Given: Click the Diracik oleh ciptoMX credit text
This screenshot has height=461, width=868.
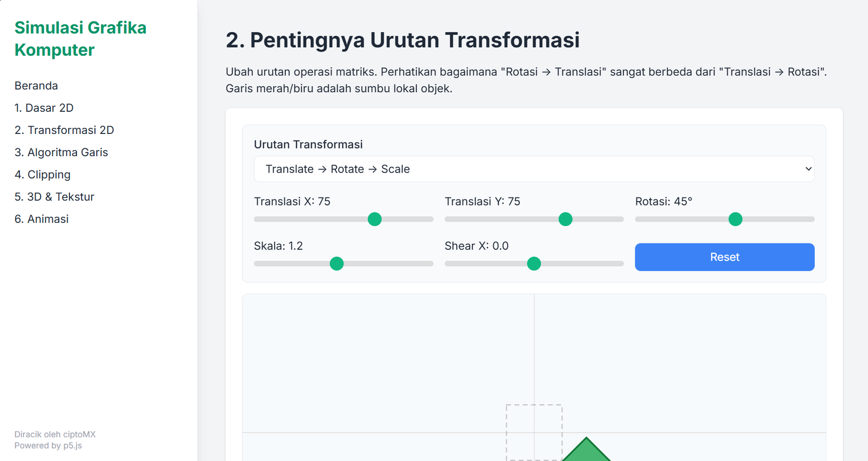Looking at the screenshot, I should tap(55, 434).
